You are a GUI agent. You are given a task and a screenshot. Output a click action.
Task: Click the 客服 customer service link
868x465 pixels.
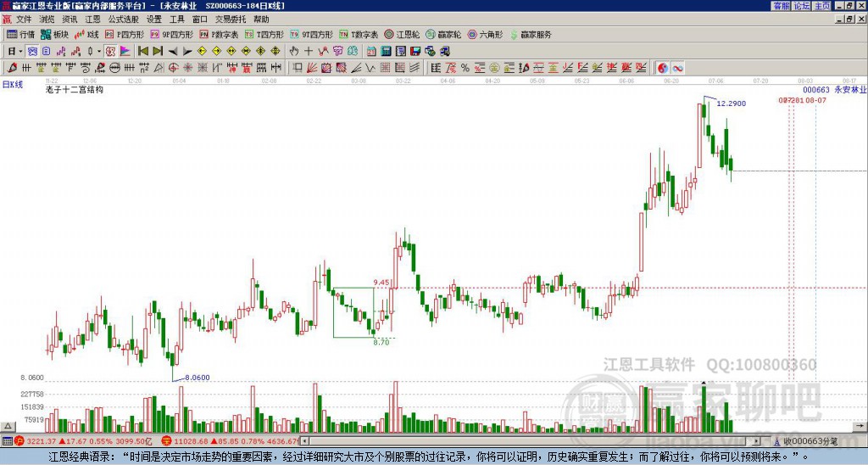pos(782,6)
